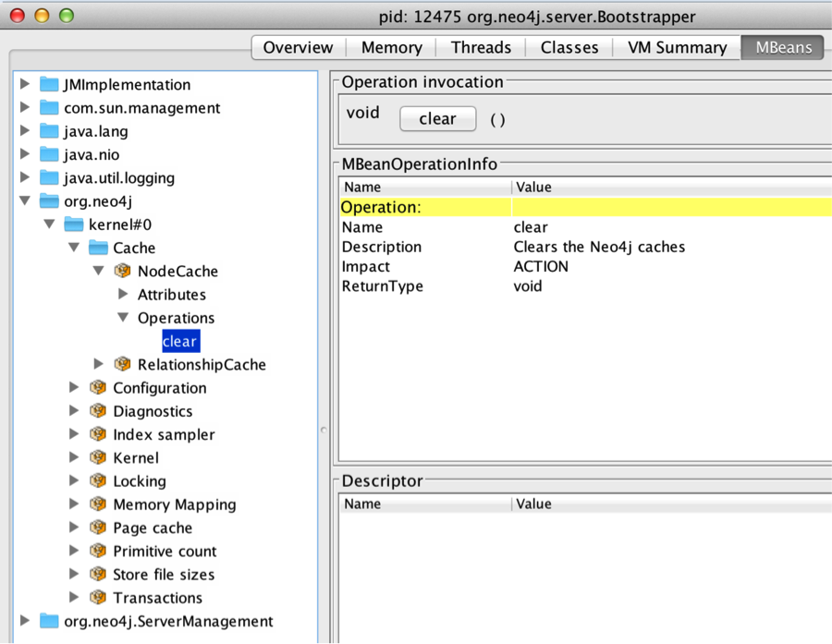Collapse the org.neo4j tree node
This screenshot has width=832, height=644.
coord(24,200)
